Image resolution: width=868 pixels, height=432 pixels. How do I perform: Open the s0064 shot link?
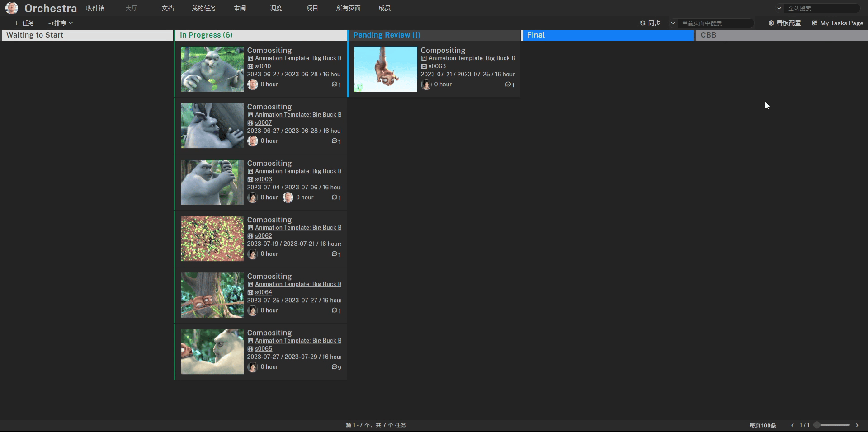point(264,292)
